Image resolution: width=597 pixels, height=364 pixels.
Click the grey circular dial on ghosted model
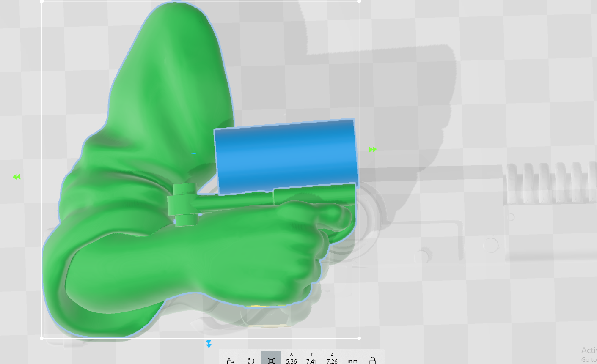click(x=491, y=245)
